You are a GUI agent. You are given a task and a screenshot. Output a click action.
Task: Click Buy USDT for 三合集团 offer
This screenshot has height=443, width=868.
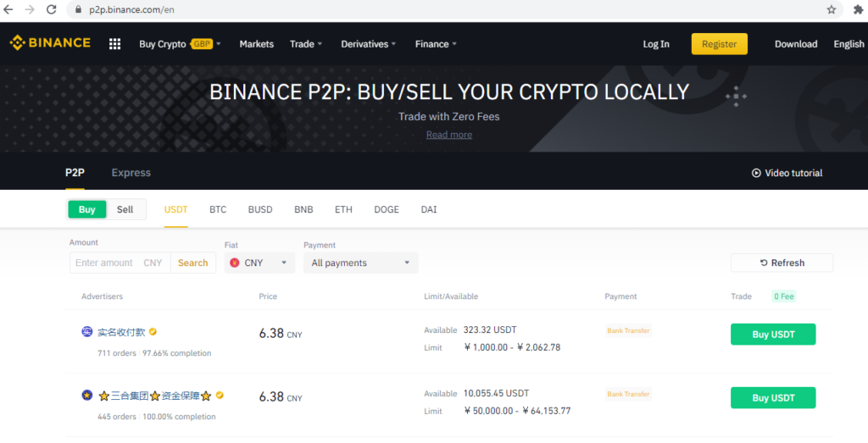click(x=773, y=397)
